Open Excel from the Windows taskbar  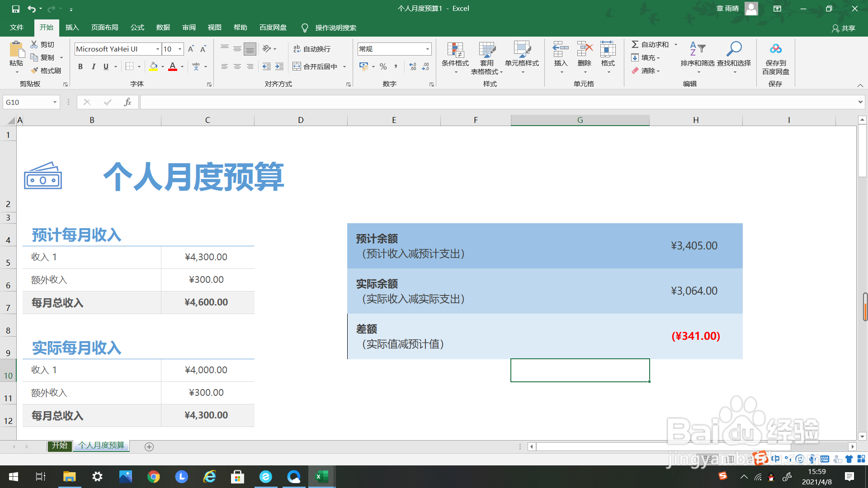(321, 477)
